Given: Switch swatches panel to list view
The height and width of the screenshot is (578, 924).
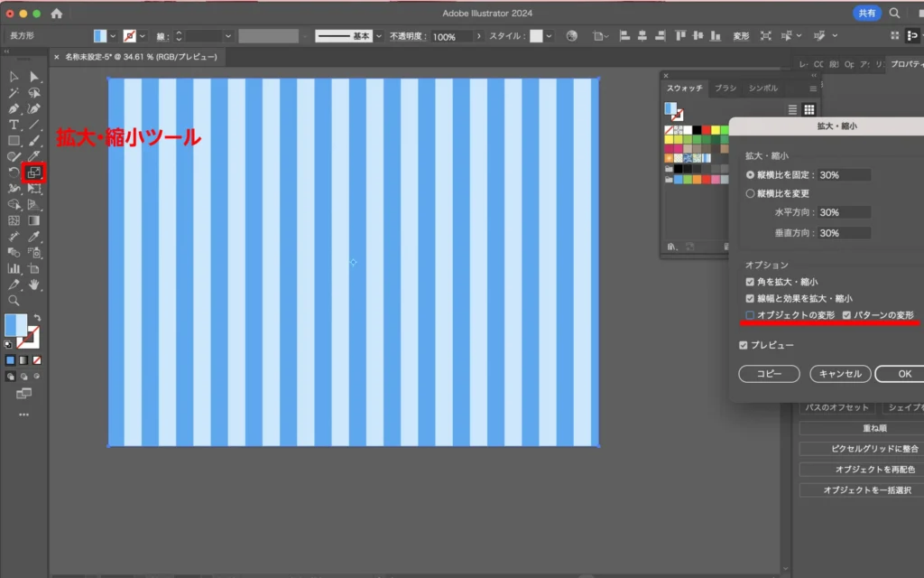Looking at the screenshot, I should (793, 109).
